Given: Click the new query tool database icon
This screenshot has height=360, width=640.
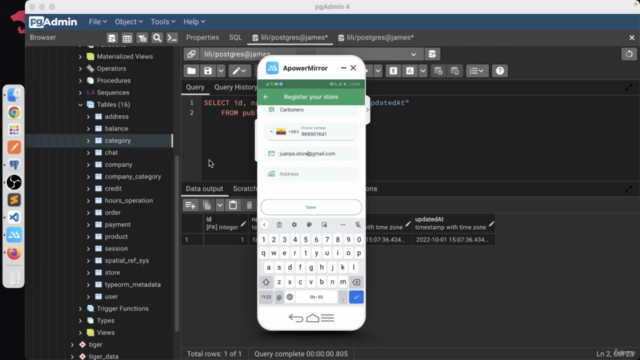Looking at the screenshot, I should pos(432,54).
